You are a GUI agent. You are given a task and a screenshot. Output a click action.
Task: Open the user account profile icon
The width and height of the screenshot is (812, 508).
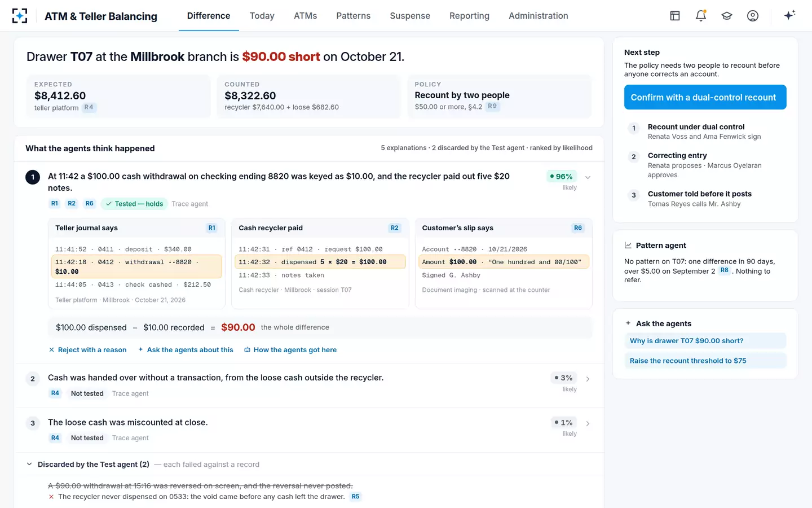pos(753,16)
